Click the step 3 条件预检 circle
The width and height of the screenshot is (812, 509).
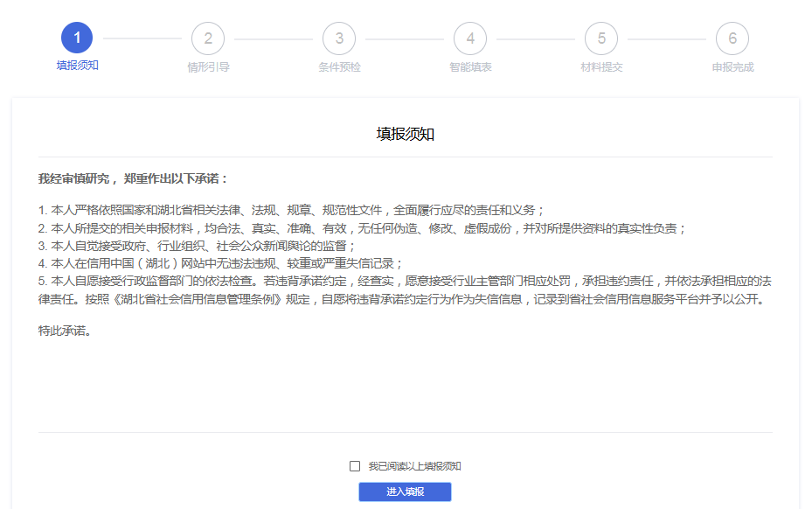pyautogui.click(x=339, y=38)
